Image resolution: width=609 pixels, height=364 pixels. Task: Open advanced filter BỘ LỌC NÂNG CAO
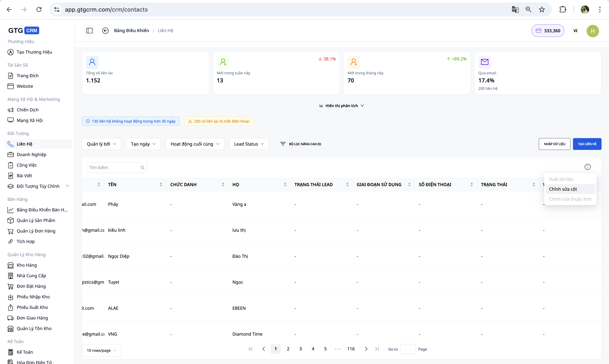[301, 144]
